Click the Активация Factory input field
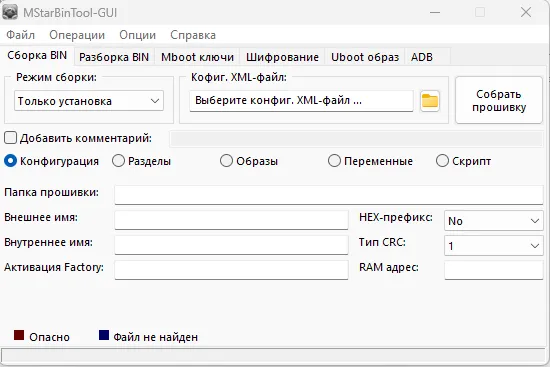Viewport: 550px width, 367px height. coord(231,270)
